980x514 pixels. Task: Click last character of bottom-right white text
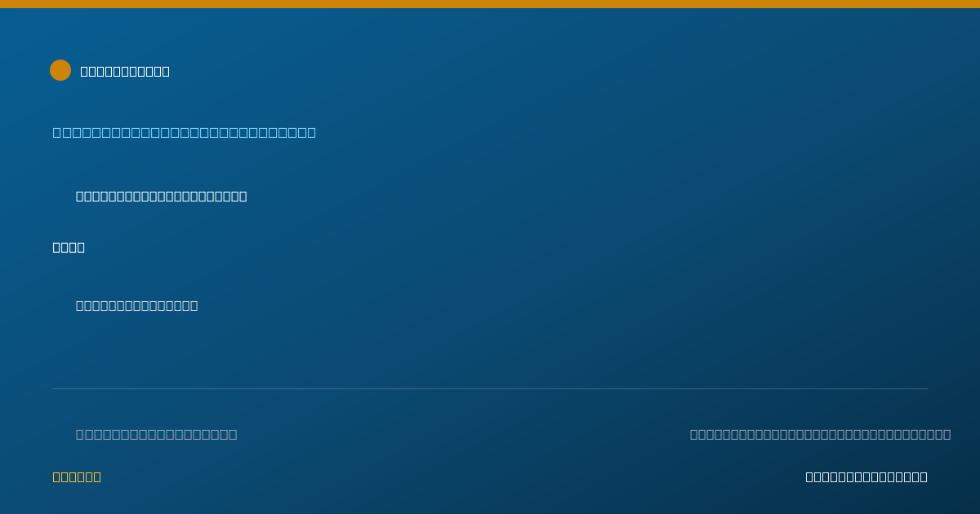click(x=924, y=476)
